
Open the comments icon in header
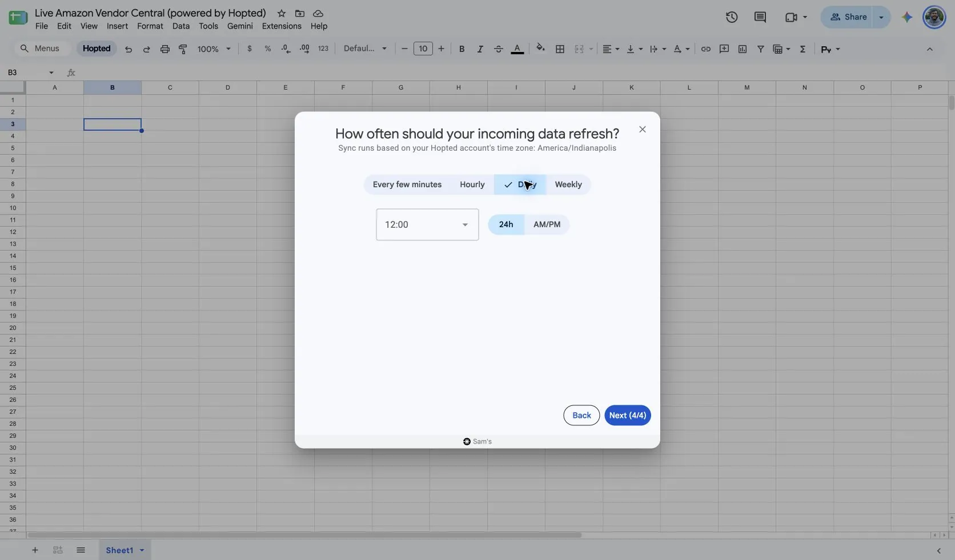click(x=760, y=17)
